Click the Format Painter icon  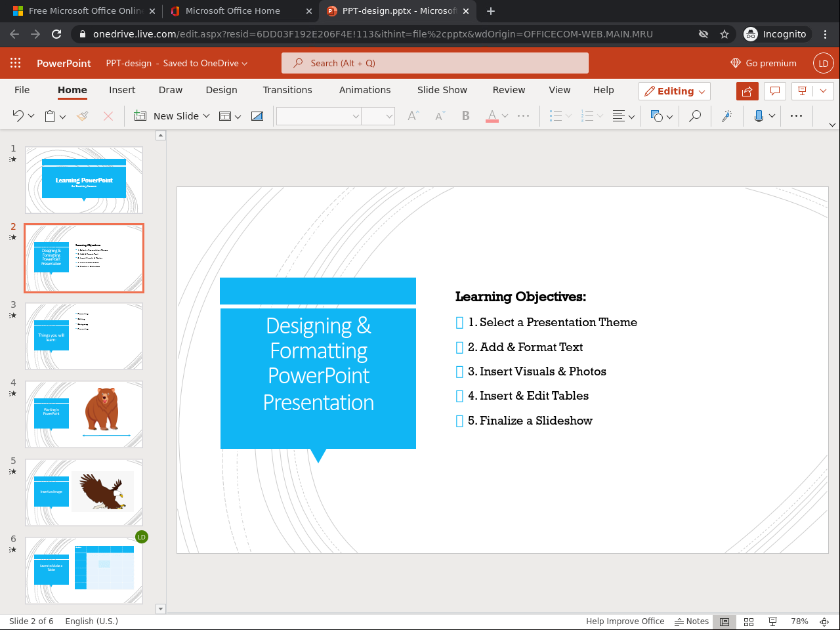83,116
